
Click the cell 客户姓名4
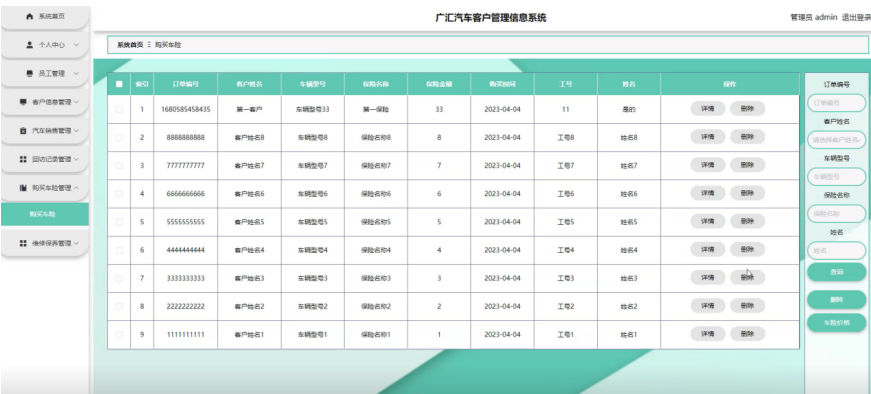pyautogui.click(x=249, y=250)
